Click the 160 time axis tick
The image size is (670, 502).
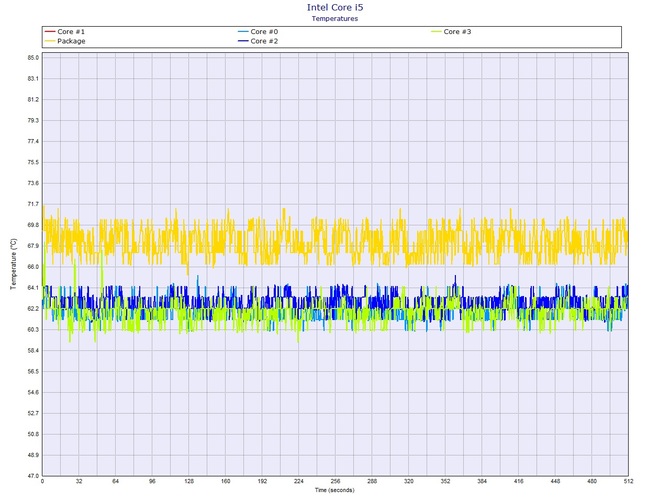[226, 481]
